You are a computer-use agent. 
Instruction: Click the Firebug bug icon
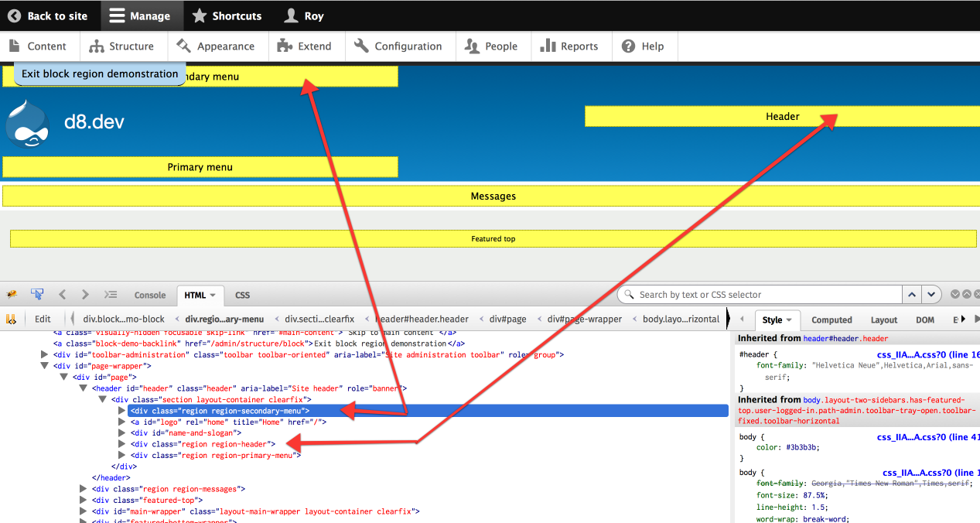pyautogui.click(x=12, y=295)
